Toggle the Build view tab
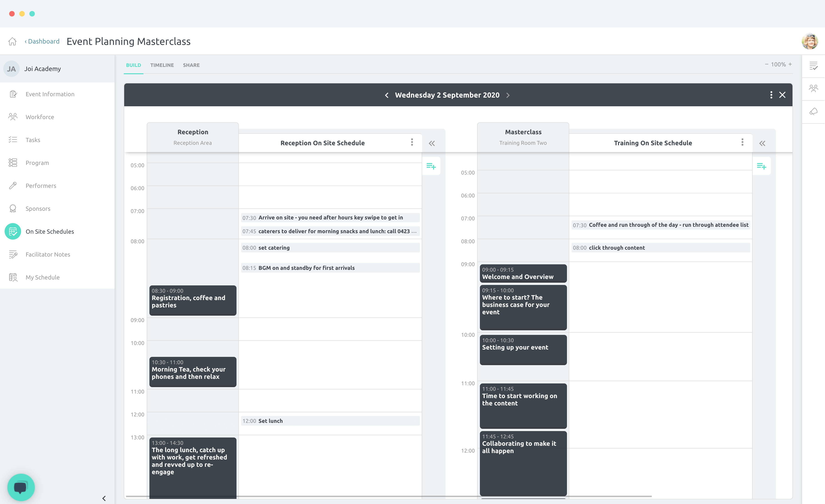825x504 pixels. click(133, 65)
